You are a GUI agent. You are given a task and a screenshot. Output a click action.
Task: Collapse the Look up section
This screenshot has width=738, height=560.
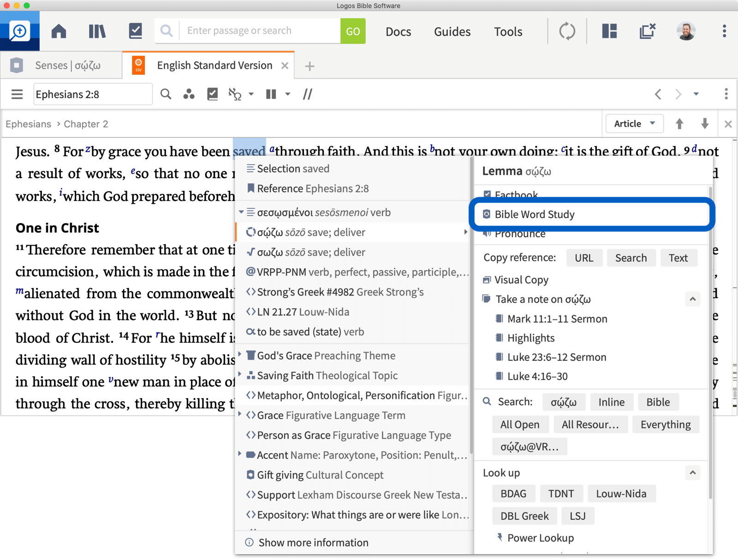coord(692,472)
